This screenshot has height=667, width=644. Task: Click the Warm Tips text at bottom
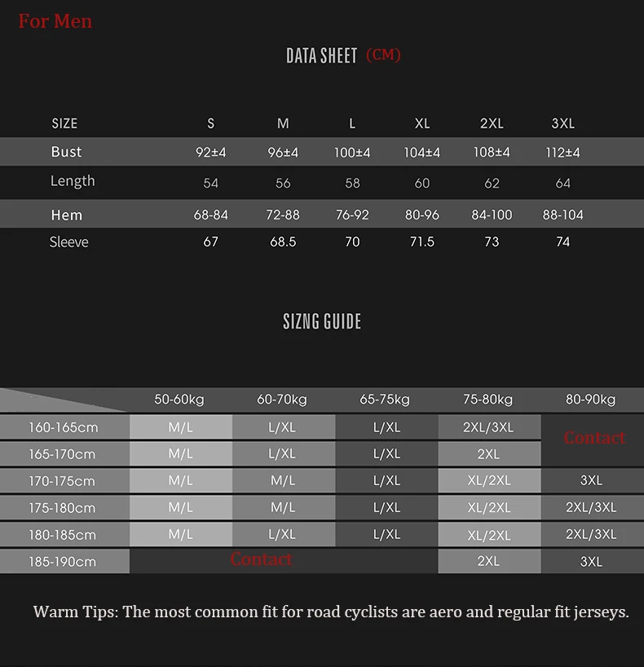click(331, 612)
